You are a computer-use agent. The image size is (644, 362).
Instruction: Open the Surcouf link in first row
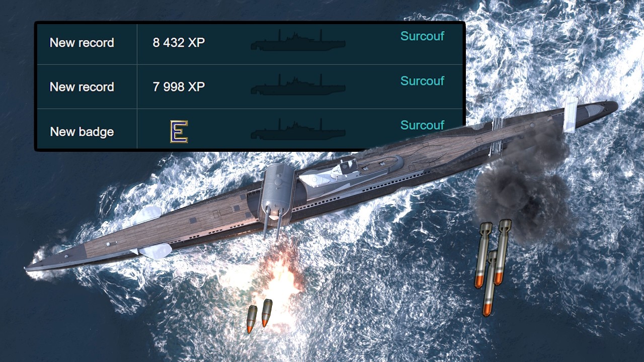pyautogui.click(x=422, y=36)
